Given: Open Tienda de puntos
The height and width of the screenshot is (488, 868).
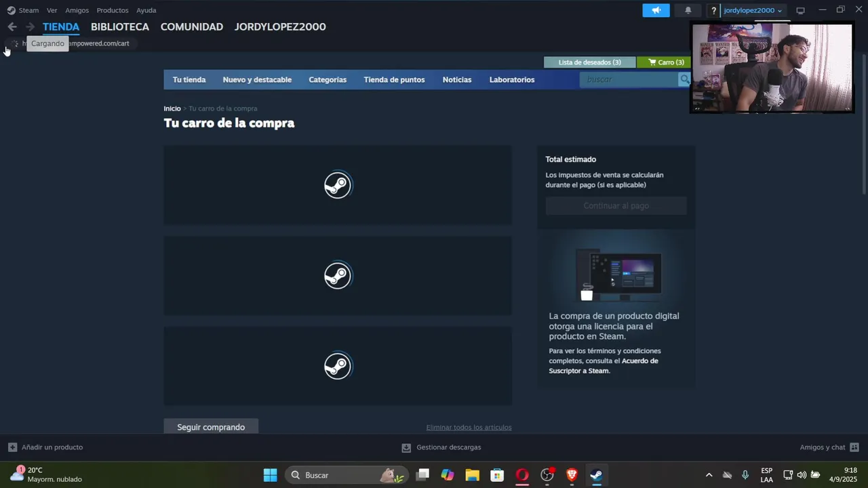Looking at the screenshot, I should tap(394, 79).
